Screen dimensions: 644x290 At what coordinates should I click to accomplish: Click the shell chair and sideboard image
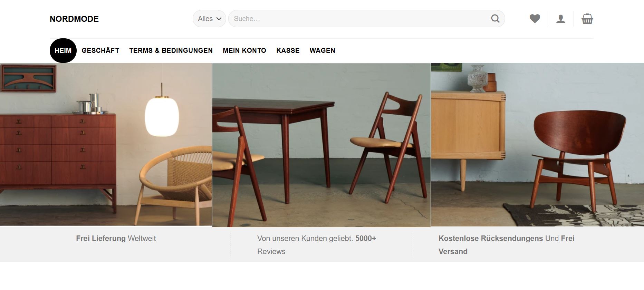click(537, 145)
